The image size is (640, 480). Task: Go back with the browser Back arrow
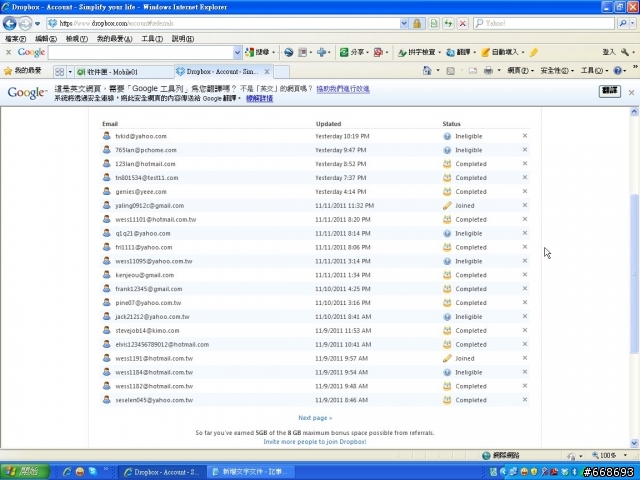[10, 23]
